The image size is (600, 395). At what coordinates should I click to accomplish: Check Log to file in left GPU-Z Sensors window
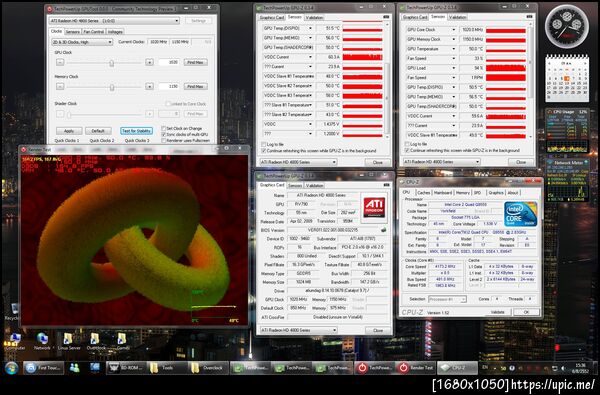coord(263,144)
